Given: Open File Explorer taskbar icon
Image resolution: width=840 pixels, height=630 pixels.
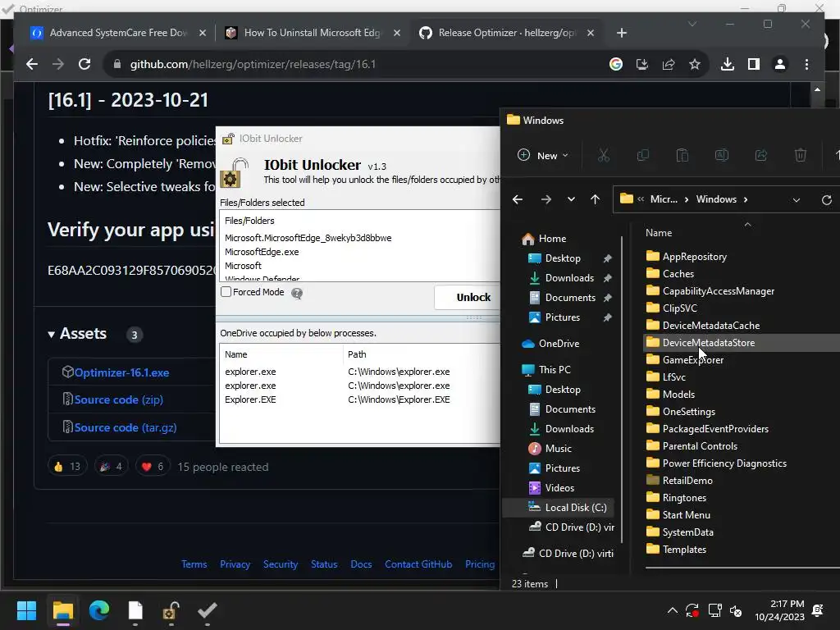Looking at the screenshot, I should click(62, 610).
